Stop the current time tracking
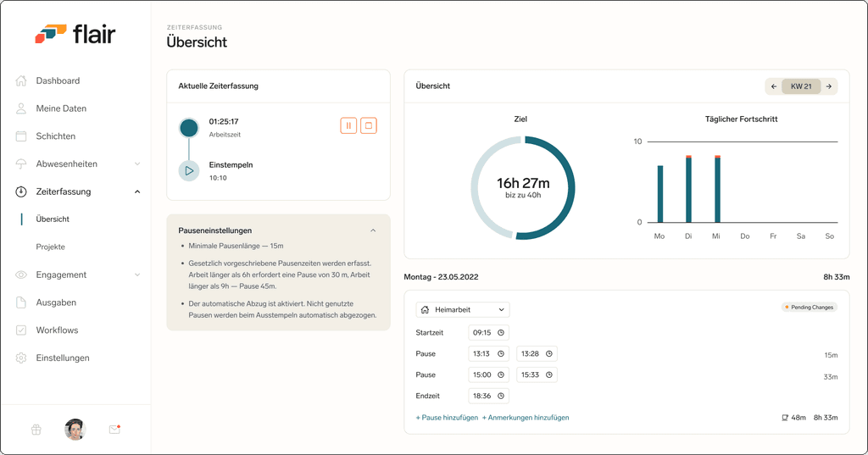This screenshot has height=455, width=868. (x=369, y=125)
